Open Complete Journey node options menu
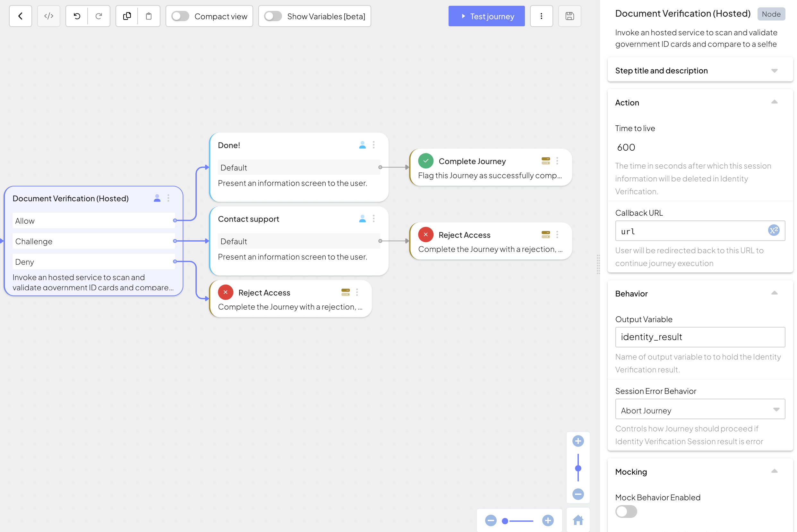 point(557,161)
